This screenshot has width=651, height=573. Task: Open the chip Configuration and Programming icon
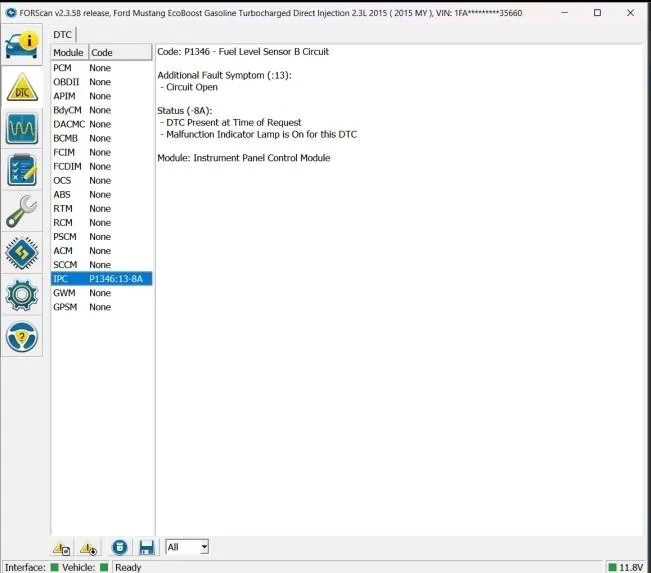[x=22, y=253]
